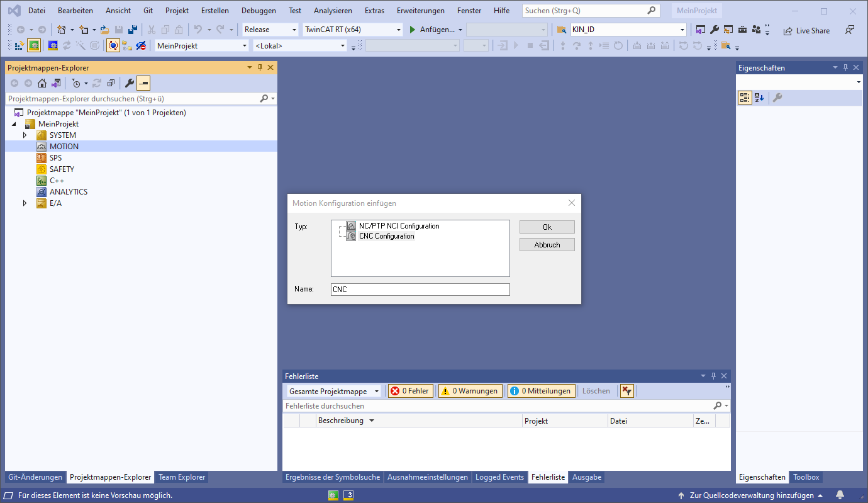Open the Erweiterungen menu
This screenshot has width=868, height=503.
[421, 11]
